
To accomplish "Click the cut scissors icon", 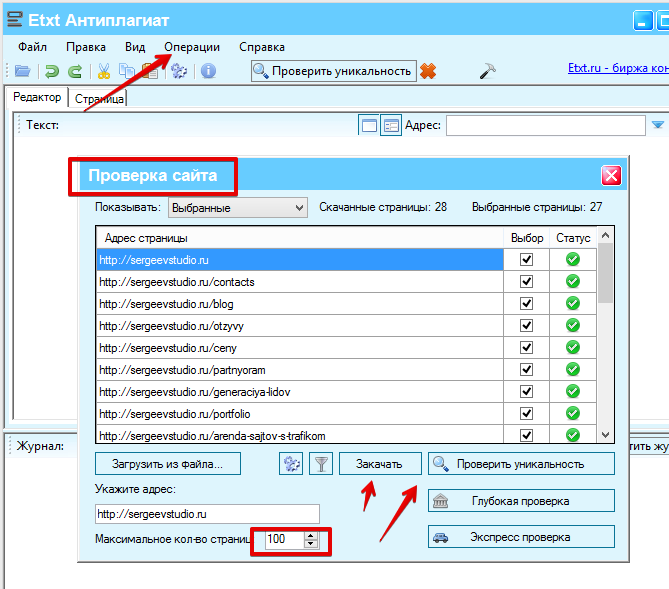I will click(x=102, y=71).
